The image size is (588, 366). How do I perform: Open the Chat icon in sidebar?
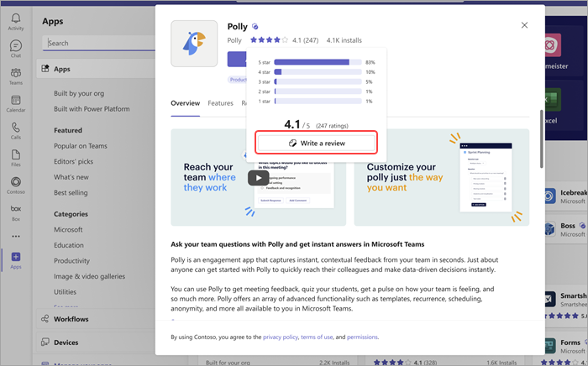16,45
